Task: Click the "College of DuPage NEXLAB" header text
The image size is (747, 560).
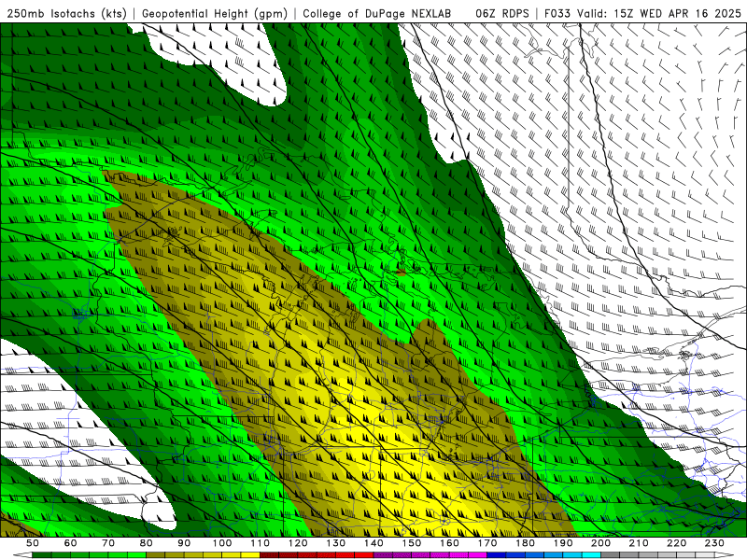Action: (377, 13)
